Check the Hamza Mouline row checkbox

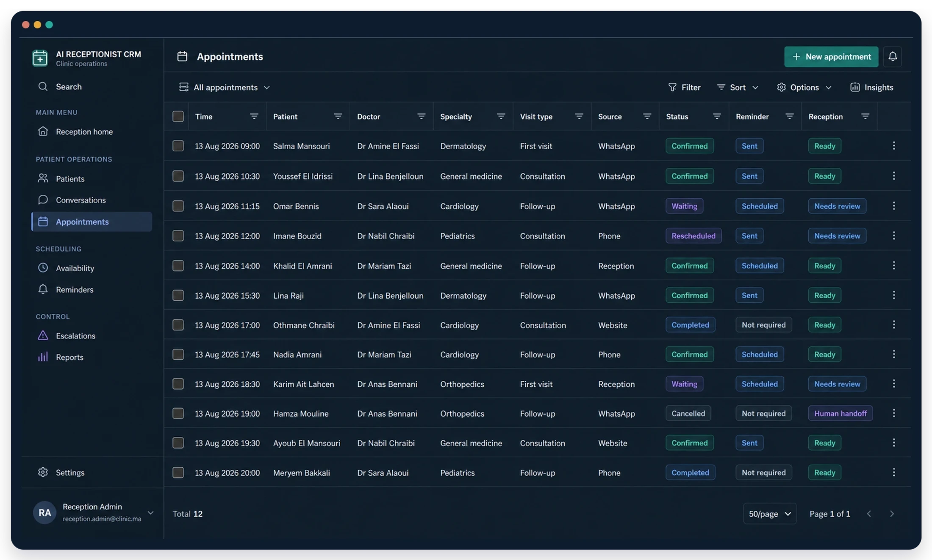[178, 413]
